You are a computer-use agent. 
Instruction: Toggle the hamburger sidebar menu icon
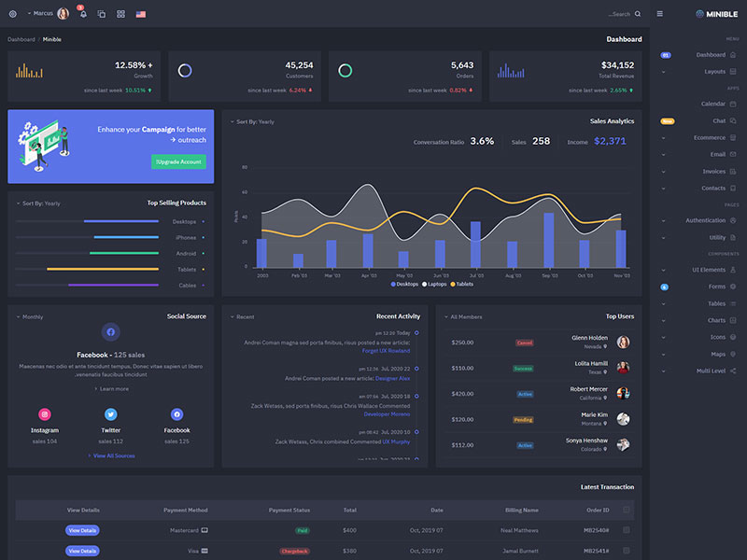pyautogui.click(x=660, y=14)
